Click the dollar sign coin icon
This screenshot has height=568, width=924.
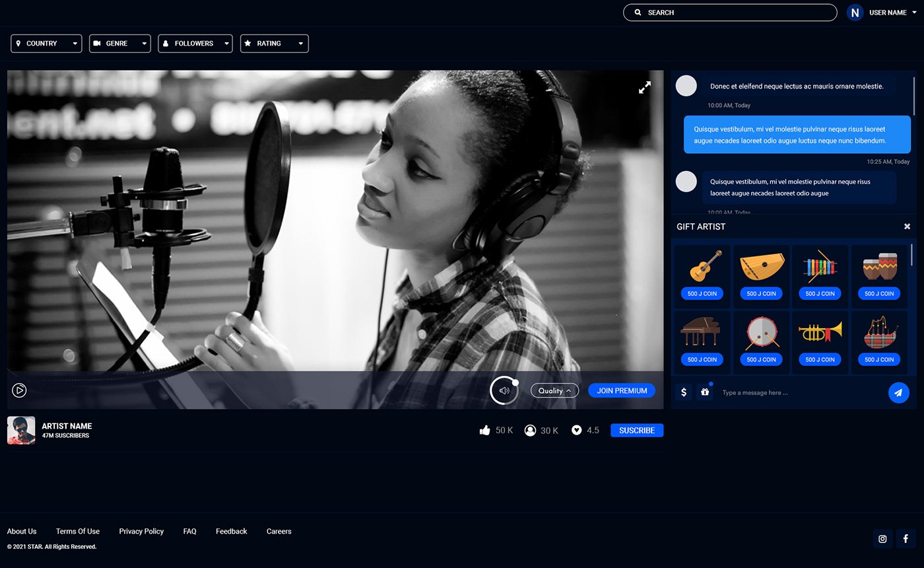click(684, 392)
